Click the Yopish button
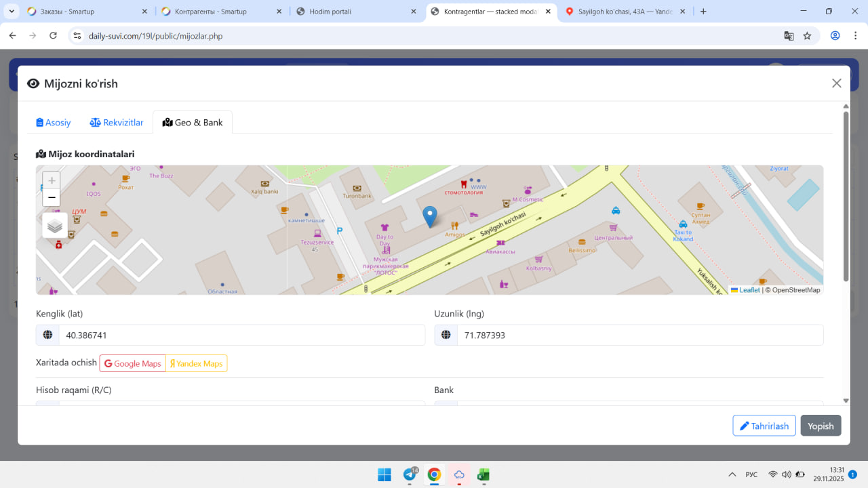The width and height of the screenshot is (868, 488). coord(821,426)
